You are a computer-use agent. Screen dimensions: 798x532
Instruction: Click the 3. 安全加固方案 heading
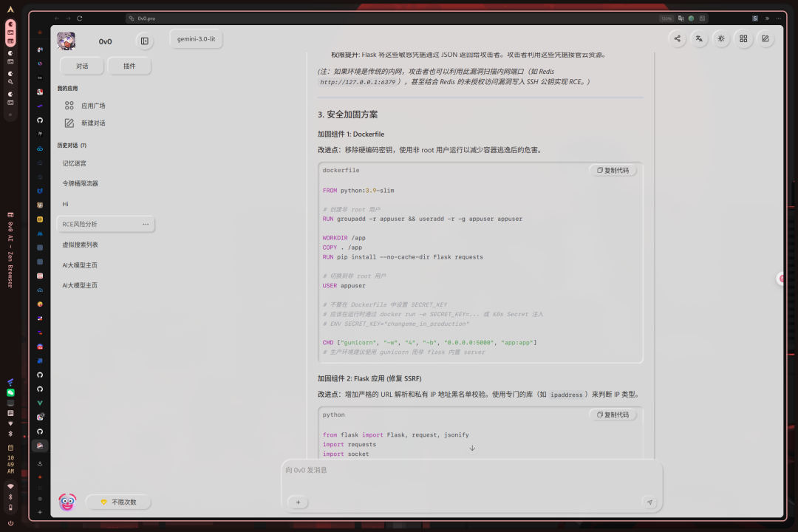[347, 115]
